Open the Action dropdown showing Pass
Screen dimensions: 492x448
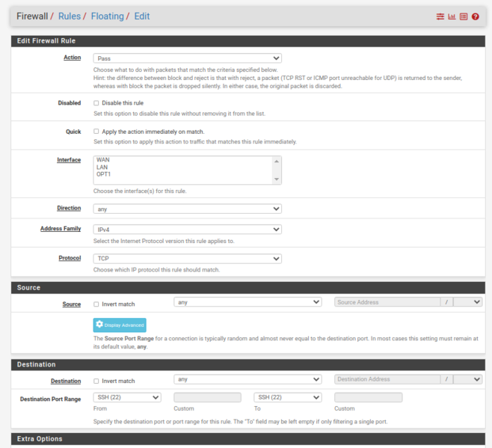pyautogui.click(x=187, y=58)
